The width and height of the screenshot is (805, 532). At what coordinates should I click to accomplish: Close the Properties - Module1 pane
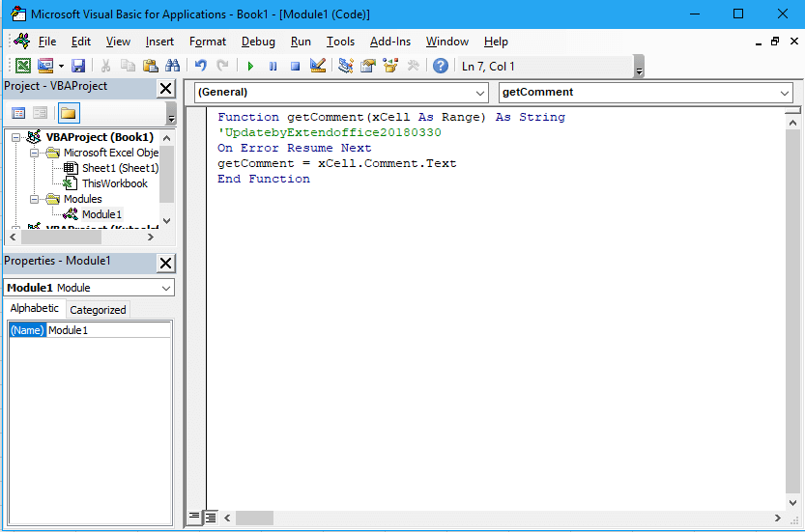(166, 263)
